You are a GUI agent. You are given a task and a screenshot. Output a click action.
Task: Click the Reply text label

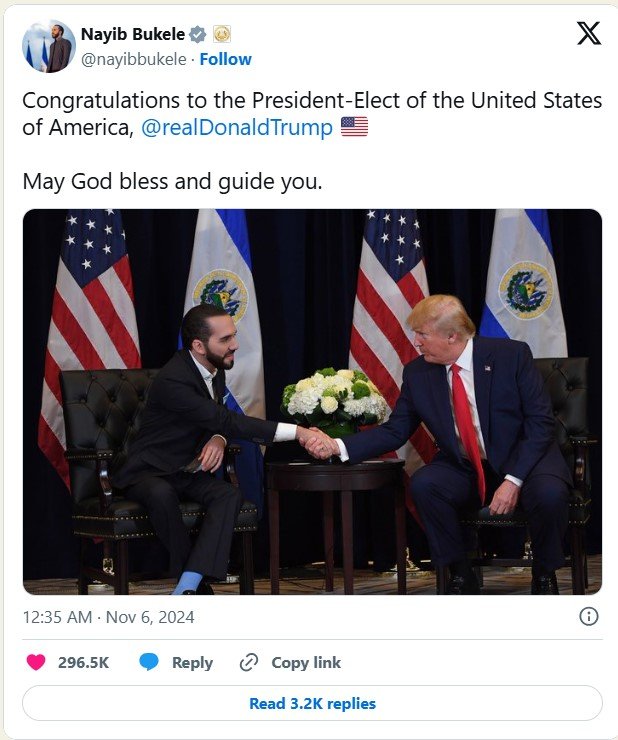pos(192,662)
